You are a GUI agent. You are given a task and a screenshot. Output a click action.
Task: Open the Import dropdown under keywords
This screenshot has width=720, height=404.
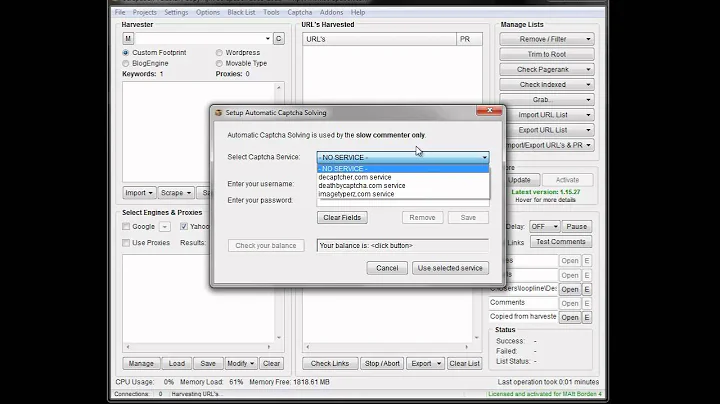pos(139,193)
